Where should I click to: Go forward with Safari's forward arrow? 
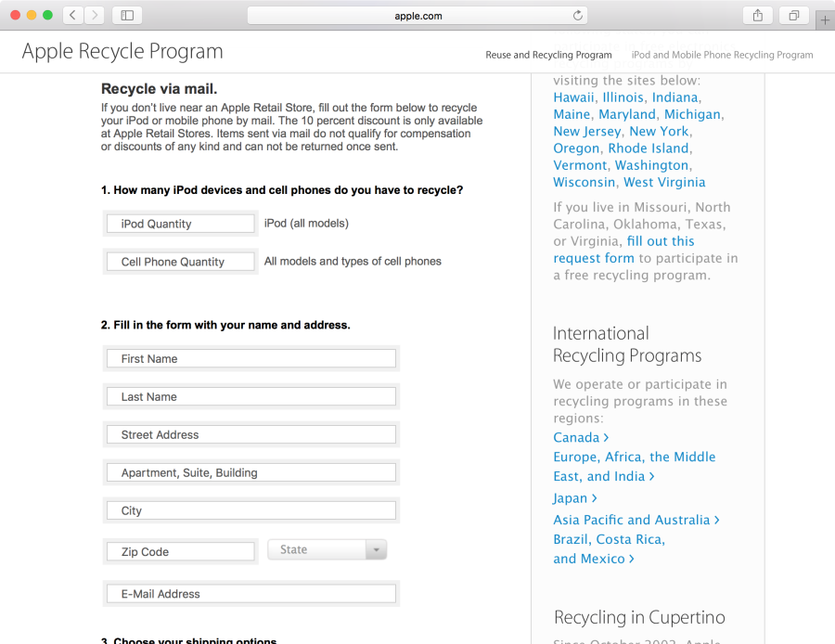coord(95,15)
